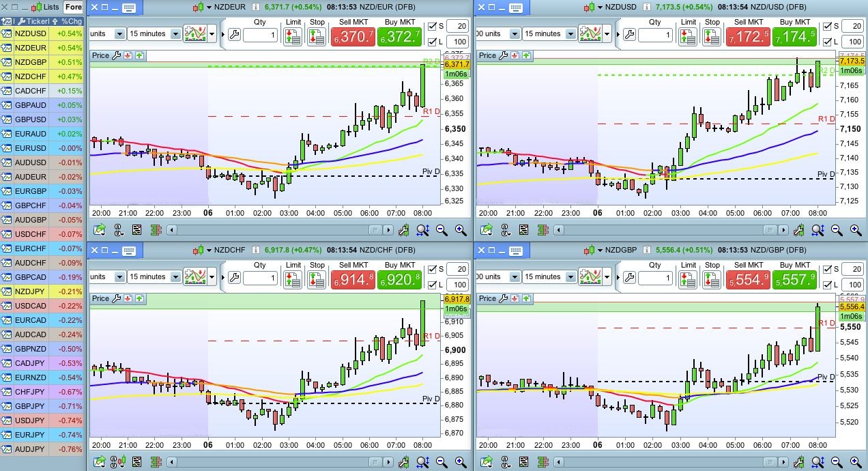
Task: Zoom in on the NZDGBP chart
Action: click(x=848, y=462)
